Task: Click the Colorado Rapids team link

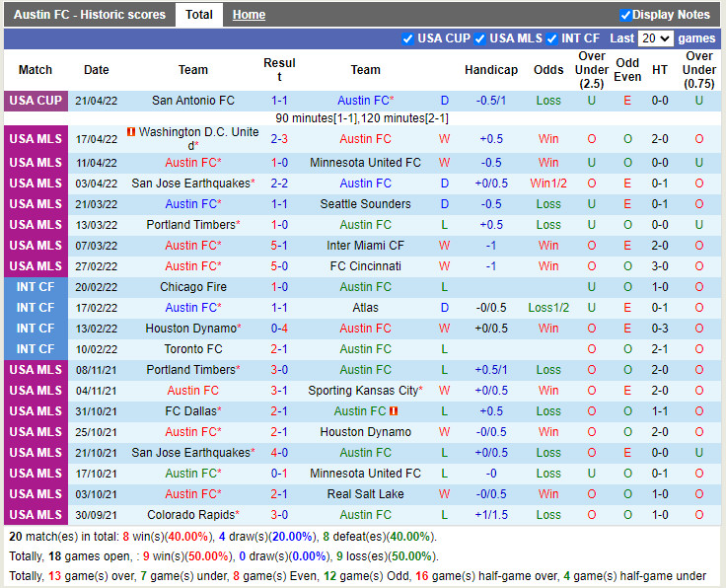Action: pyautogui.click(x=191, y=515)
